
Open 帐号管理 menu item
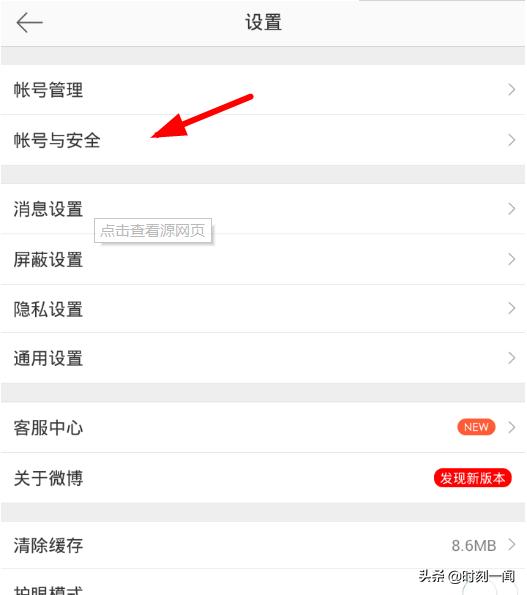click(263, 90)
